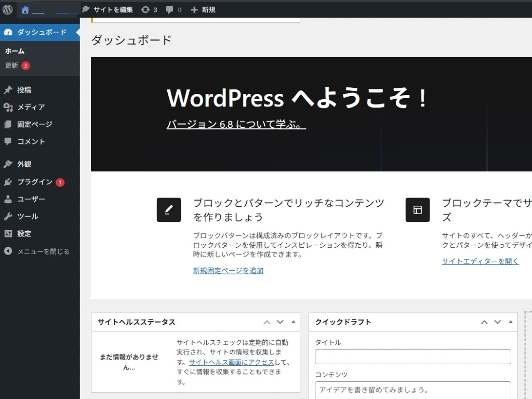
Task: Collapse the サイトヘルスステータス panel
Action: click(x=294, y=322)
